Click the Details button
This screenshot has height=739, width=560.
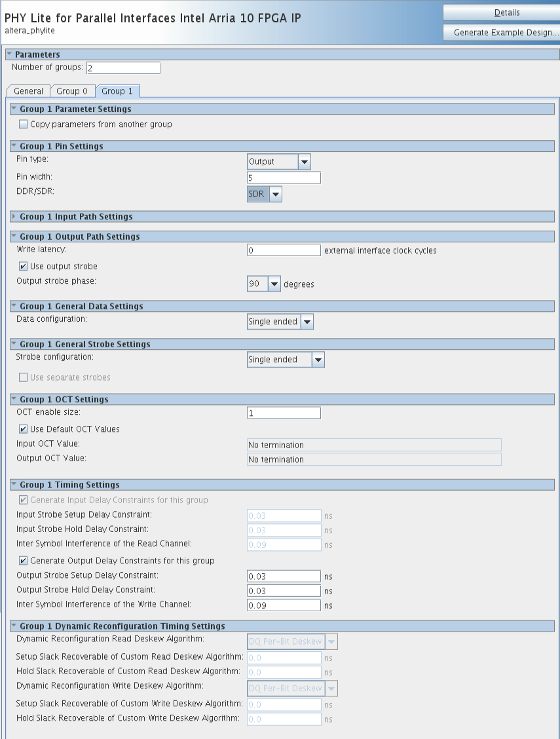pyautogui.click(x=501, y=12)
